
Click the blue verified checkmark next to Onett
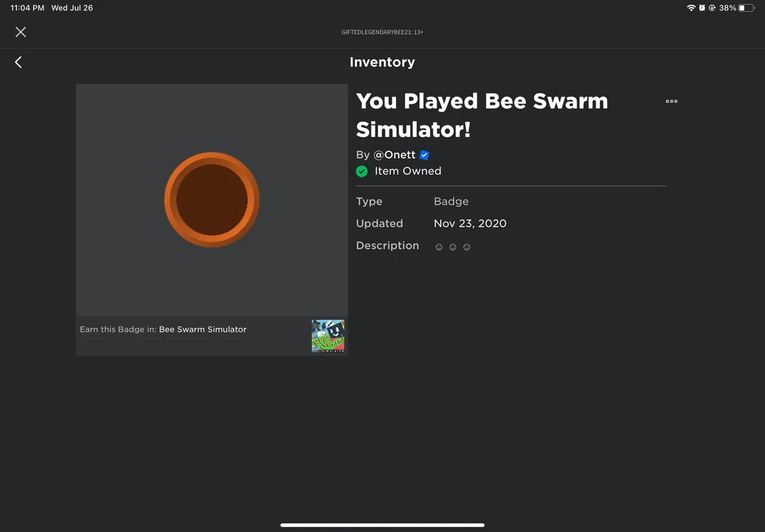coord(424,155)
